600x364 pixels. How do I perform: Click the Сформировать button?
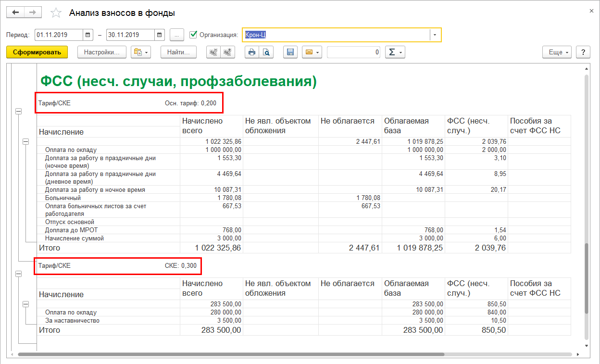[x=37, y=52]
